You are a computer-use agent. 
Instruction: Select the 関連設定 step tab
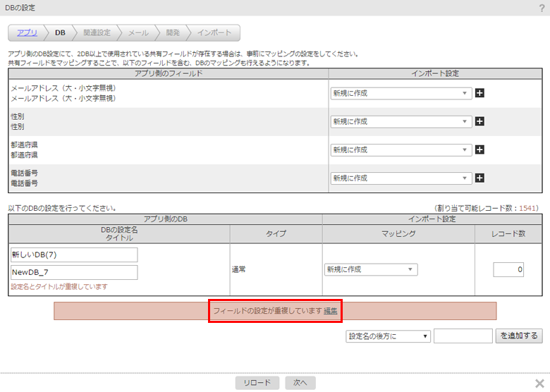click(x=97, y=32)
